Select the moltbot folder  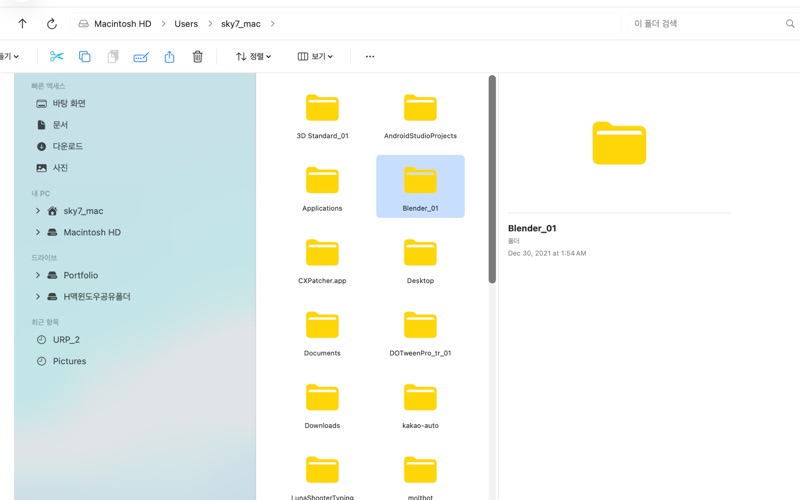pos(420,477)
